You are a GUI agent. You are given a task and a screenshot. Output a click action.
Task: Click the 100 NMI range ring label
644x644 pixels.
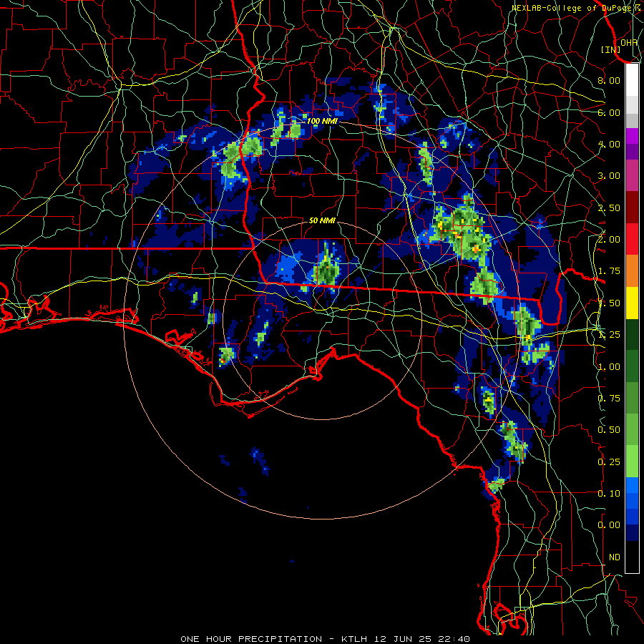[322, 121]
